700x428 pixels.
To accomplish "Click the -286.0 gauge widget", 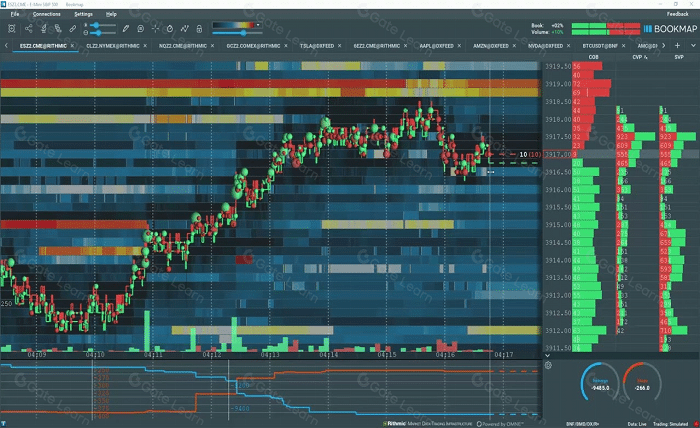I will [642, 383].
